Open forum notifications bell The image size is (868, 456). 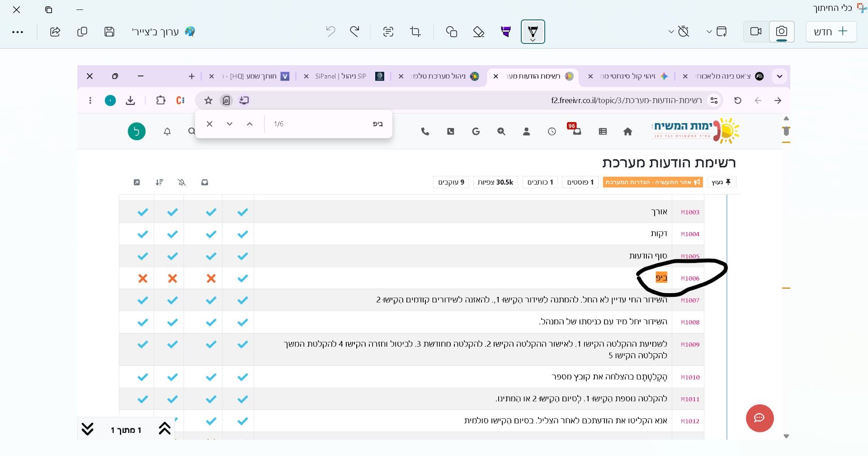pyautogui.click(x=167, y=132)
